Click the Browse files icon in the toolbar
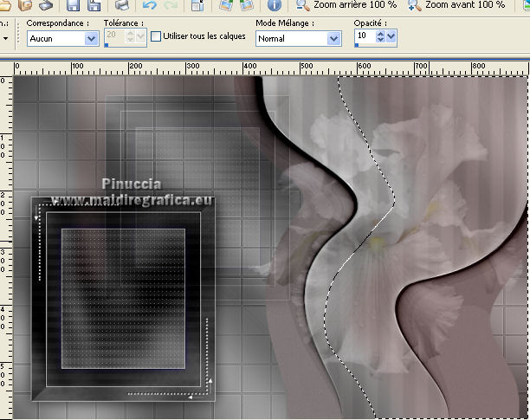 [x=25, y=4]
